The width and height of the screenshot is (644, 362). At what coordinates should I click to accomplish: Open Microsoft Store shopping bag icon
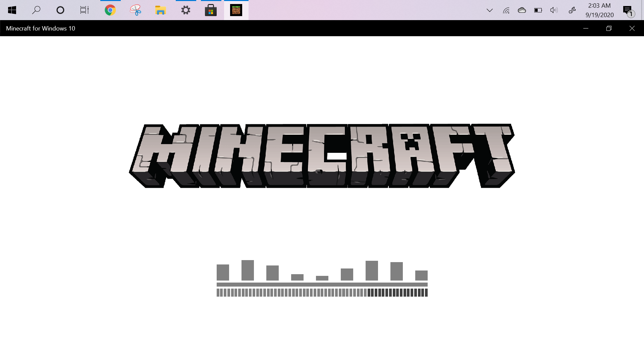tap(211, 10)
